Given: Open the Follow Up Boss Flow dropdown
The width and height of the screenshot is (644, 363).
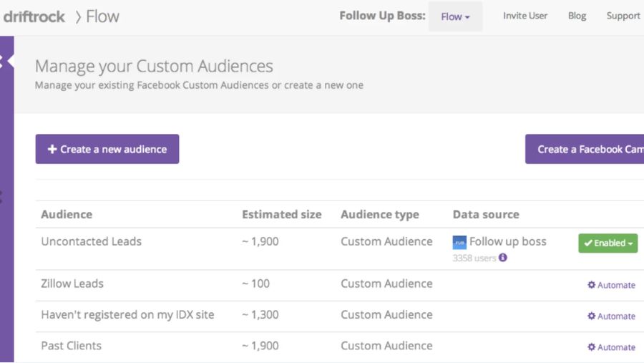Looking at the screenshot, I should [x=455, y=17].
